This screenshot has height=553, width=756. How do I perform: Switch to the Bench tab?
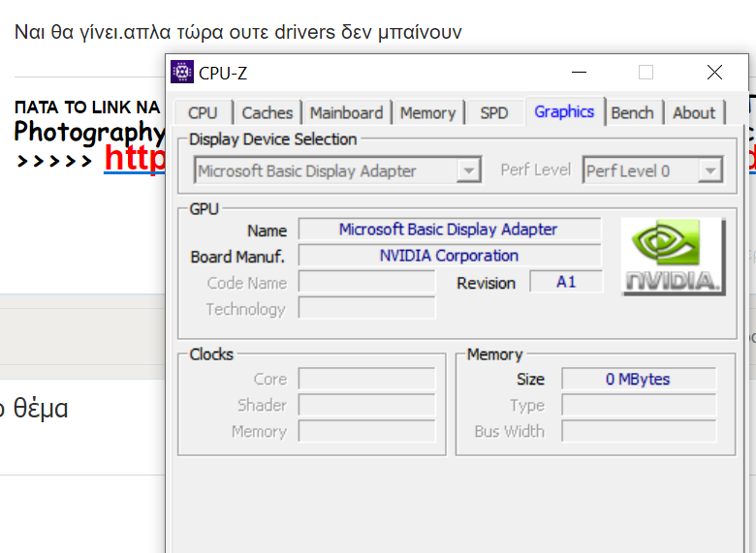[632, 112]
